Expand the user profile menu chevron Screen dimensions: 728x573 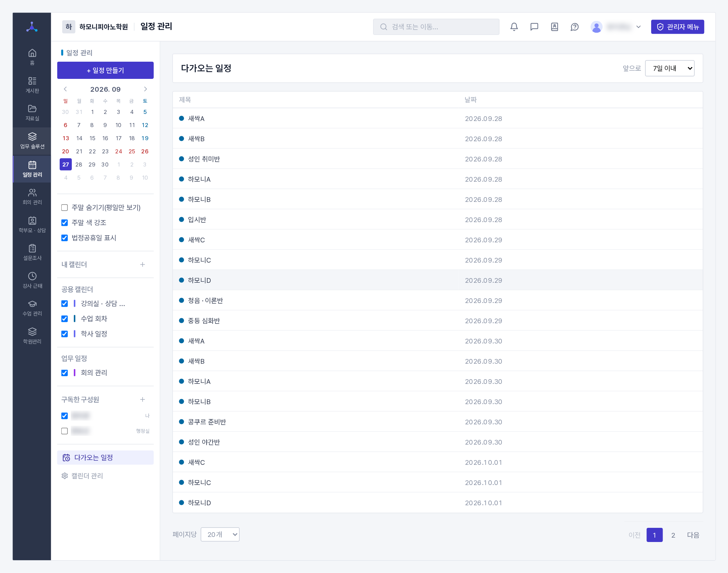[x=638, y=27]
